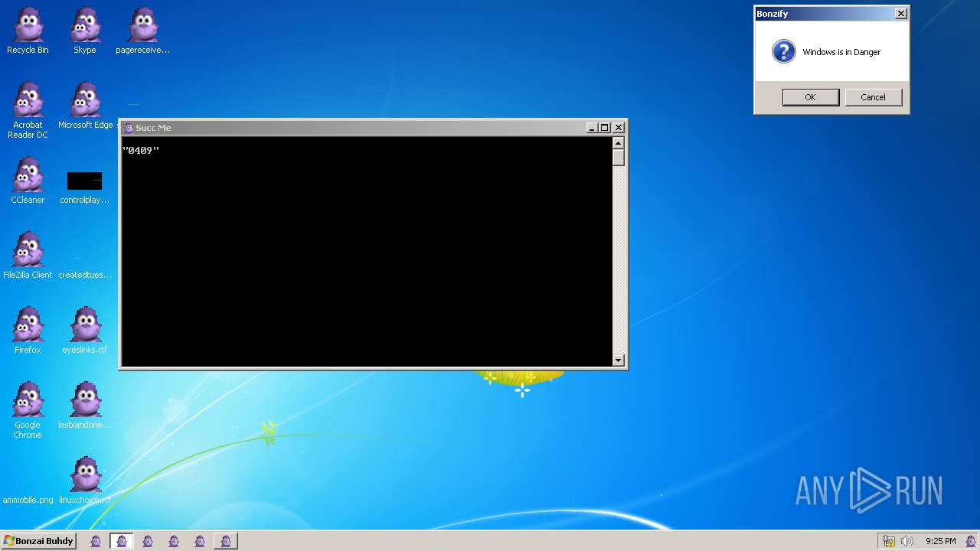Select the FileZilla Client shortcut
This screenshot has height=551, width=980.
pyautogui.click(x=28, y=256)
